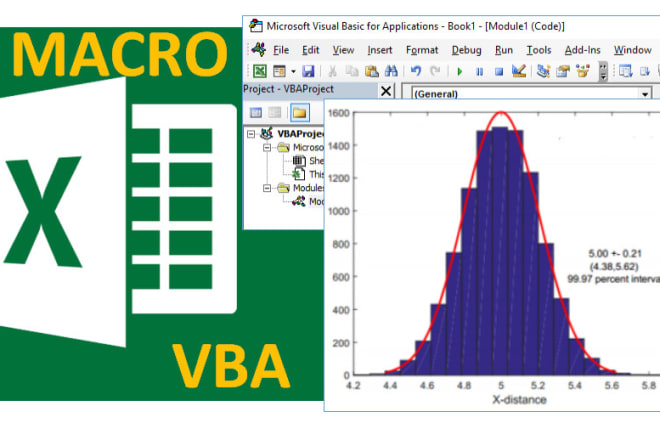Viewport: 660px width, 440px height.
Task: Undo the last action with the blue arrow
Action: click(x=416, y=71)
